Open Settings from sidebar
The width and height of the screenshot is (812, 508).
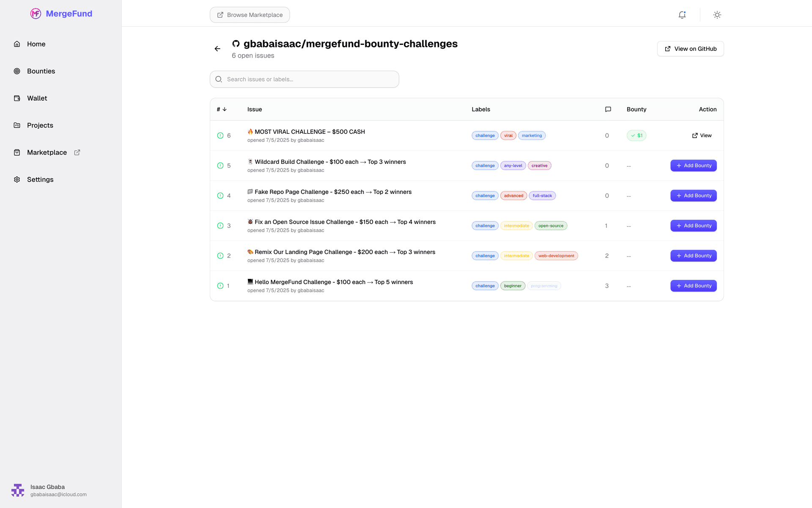40,179
